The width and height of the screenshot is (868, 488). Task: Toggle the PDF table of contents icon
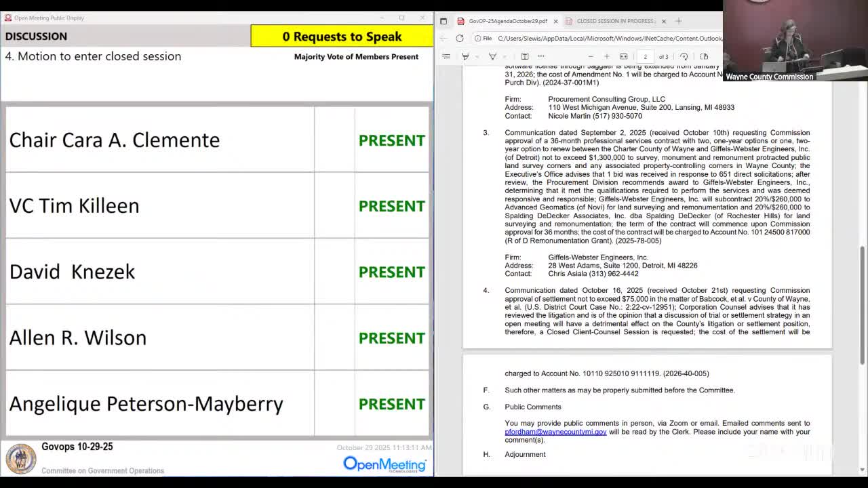(x=446, y=56)
